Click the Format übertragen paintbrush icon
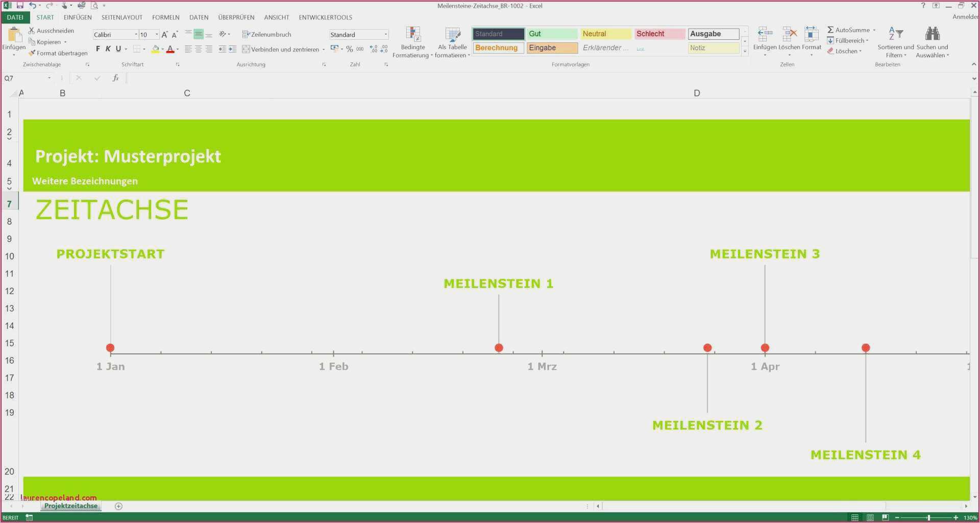The image size is (980, 523). (x=32, y=53)
